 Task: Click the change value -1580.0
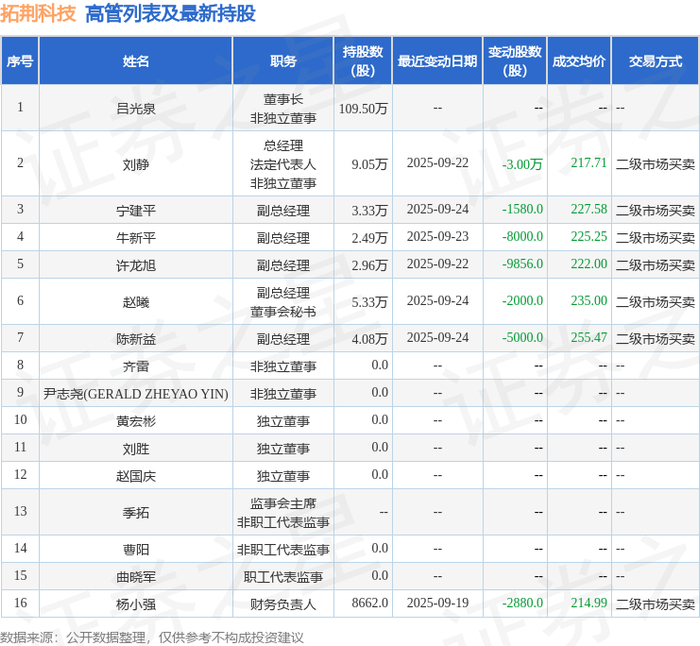522,209
